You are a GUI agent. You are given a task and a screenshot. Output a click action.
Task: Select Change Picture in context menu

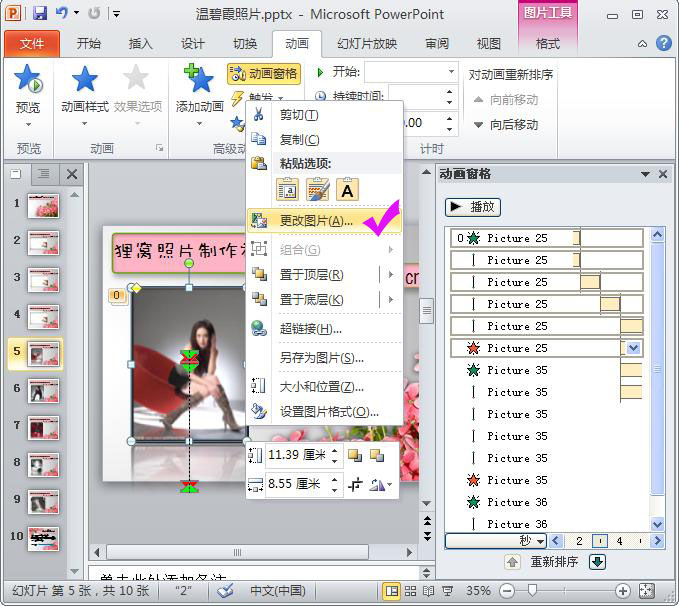[324, 221]
